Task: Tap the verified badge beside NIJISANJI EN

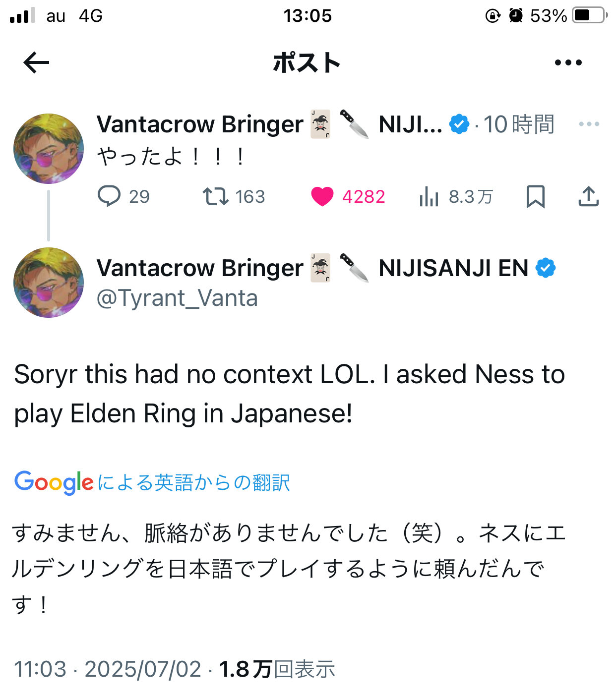Action: click(x=546, y=268)
